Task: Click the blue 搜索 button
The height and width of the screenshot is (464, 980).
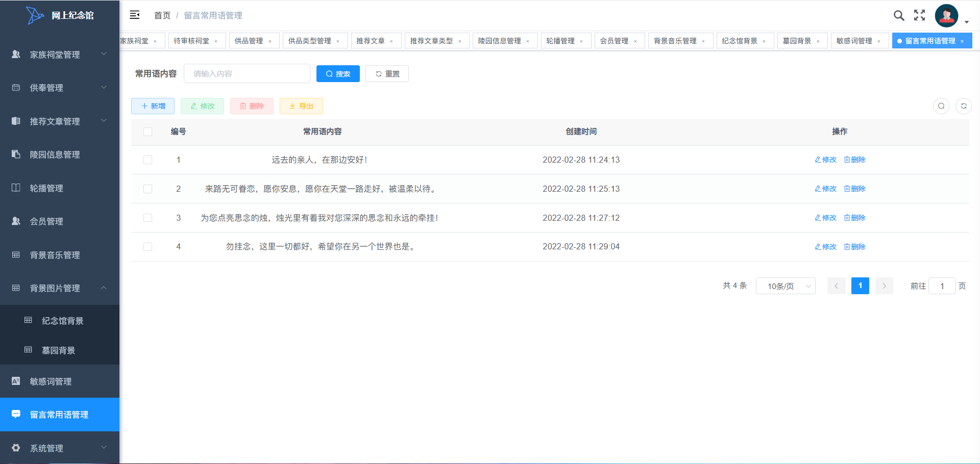Action: click(338, 74)
